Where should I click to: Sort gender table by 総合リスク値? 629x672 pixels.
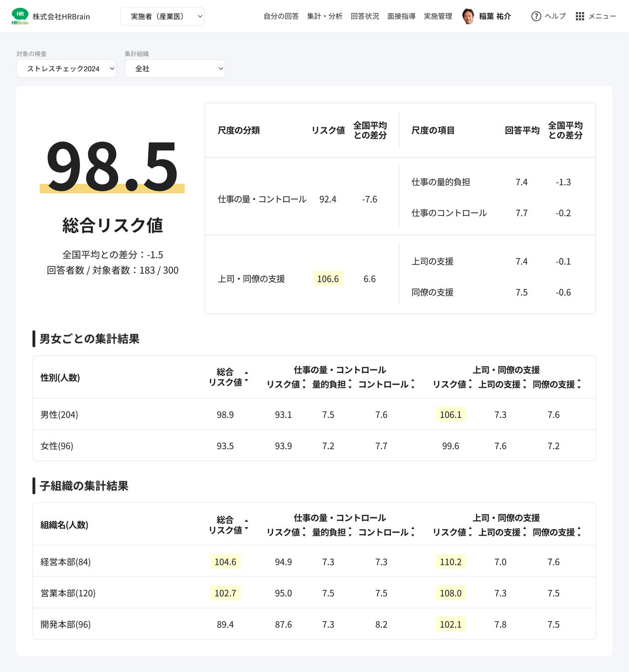pos(246,377)
